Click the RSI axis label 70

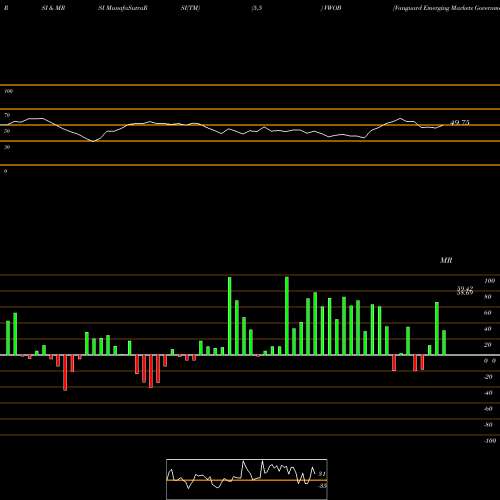click(7, 115)
